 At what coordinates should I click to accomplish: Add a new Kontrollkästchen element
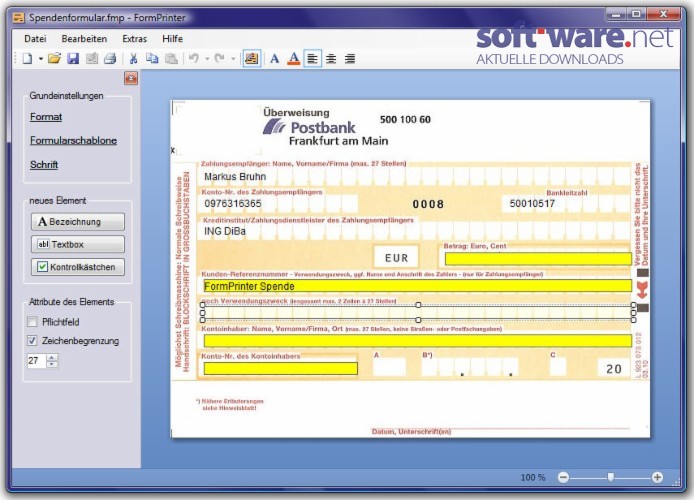(x=78, y=267)
